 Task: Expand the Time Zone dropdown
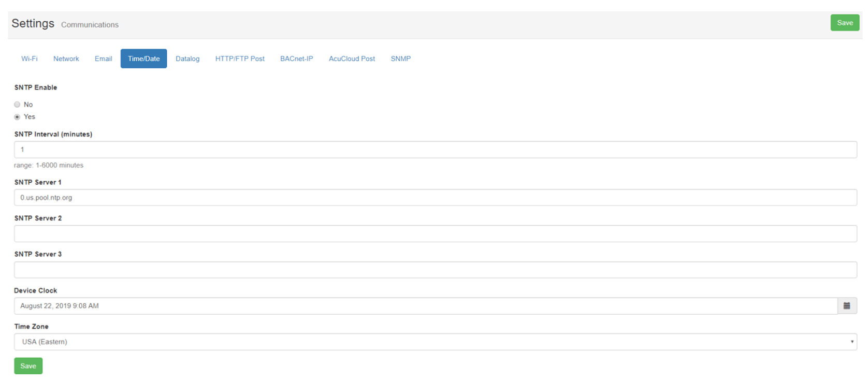click(435, 342)
